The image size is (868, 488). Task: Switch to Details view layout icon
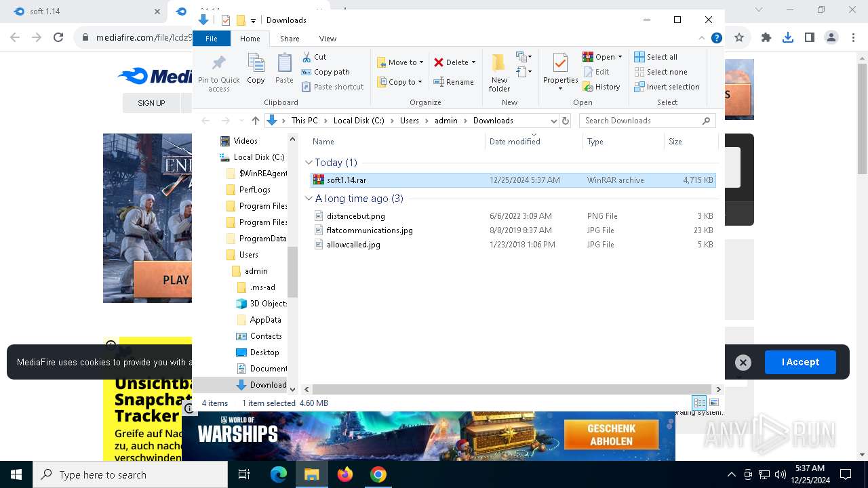click(699, 403)
